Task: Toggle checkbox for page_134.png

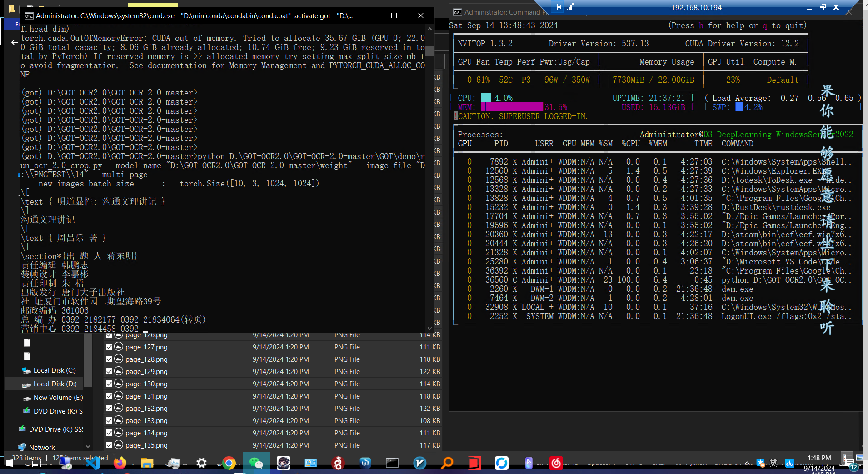Action: (109, 433)
